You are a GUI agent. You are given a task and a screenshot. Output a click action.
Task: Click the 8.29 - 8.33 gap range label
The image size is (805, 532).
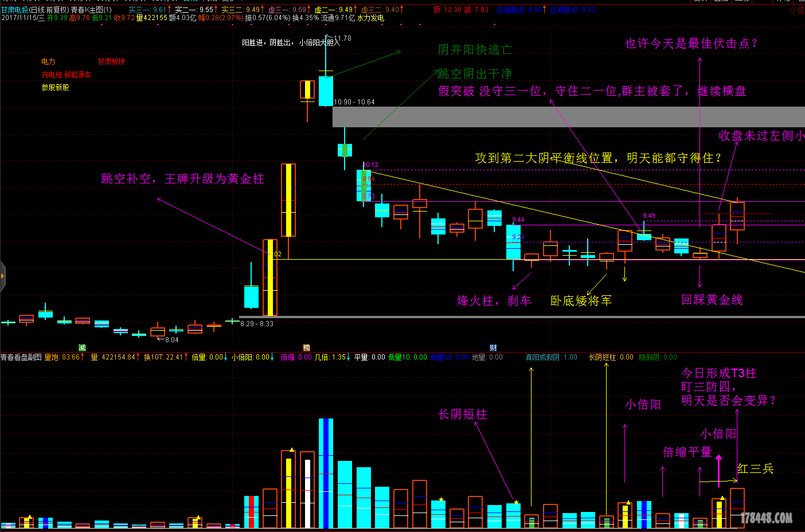pos(257,324)
